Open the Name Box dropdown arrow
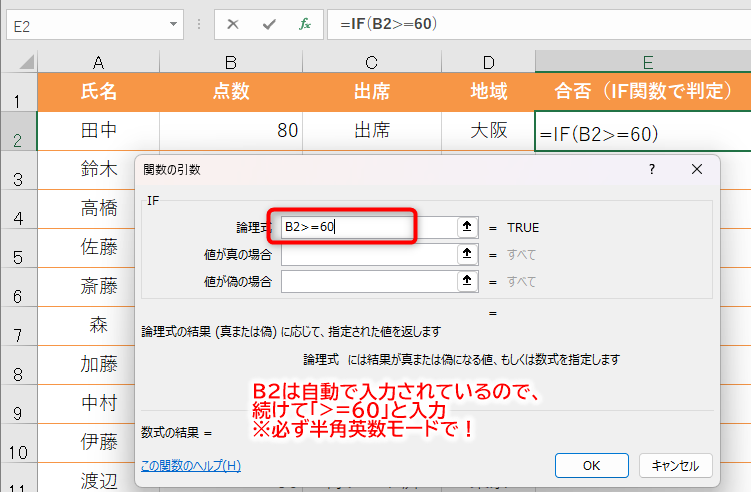Image resolution: width=751 pixels, height=492 pixels. pos(174,23)
